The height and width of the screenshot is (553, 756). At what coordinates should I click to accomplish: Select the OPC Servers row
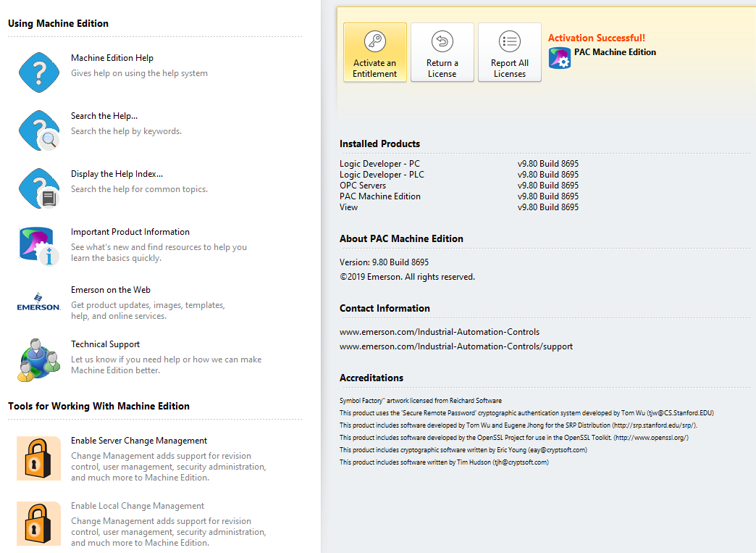click(459, 186)
